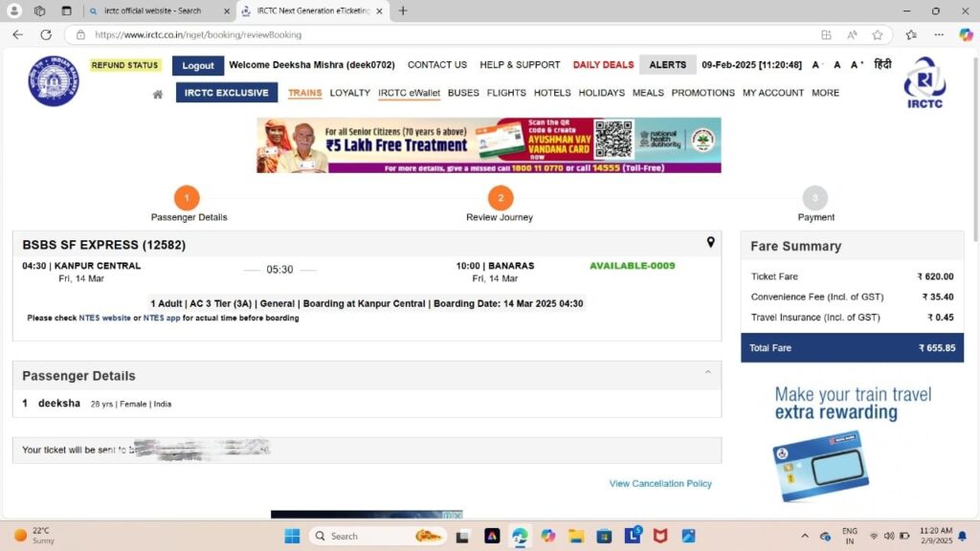The height and width of the screenshot is (551, 980).
Task: Open the MORE menu
Action: (x=826, y=93)
